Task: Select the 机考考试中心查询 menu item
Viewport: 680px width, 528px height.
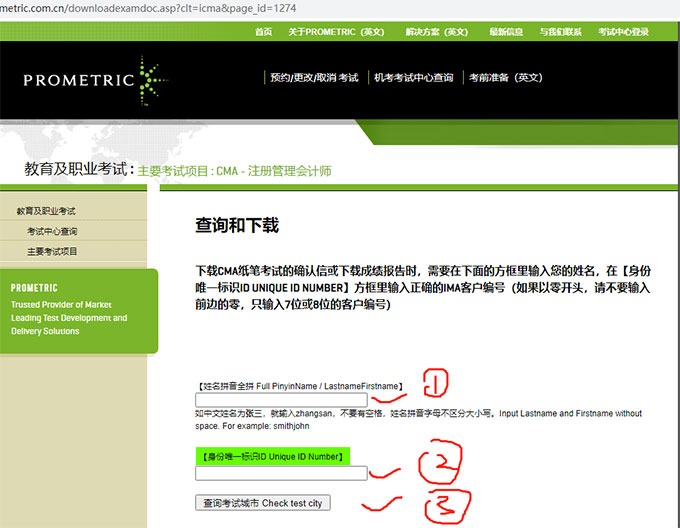Action: tap(413, 78)
